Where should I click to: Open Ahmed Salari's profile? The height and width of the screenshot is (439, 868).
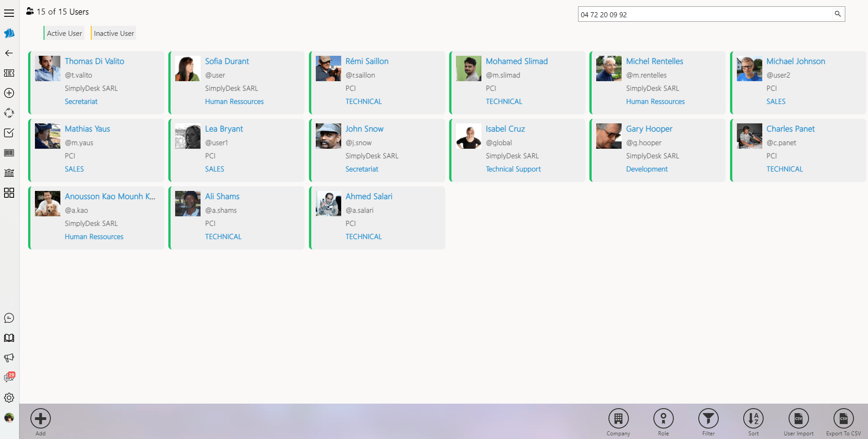tap(369, 196)
